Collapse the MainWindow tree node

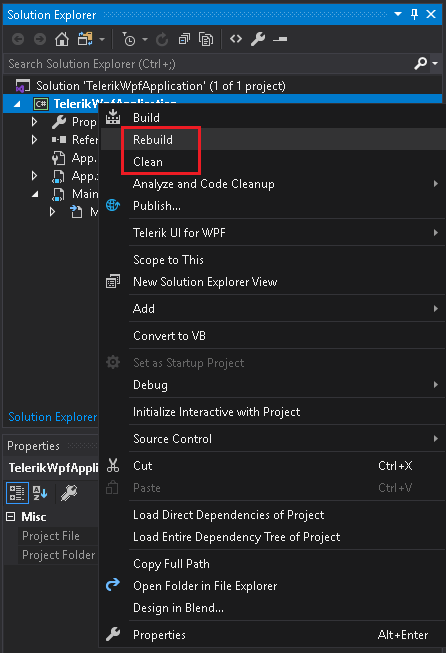(x=35, y=194)
